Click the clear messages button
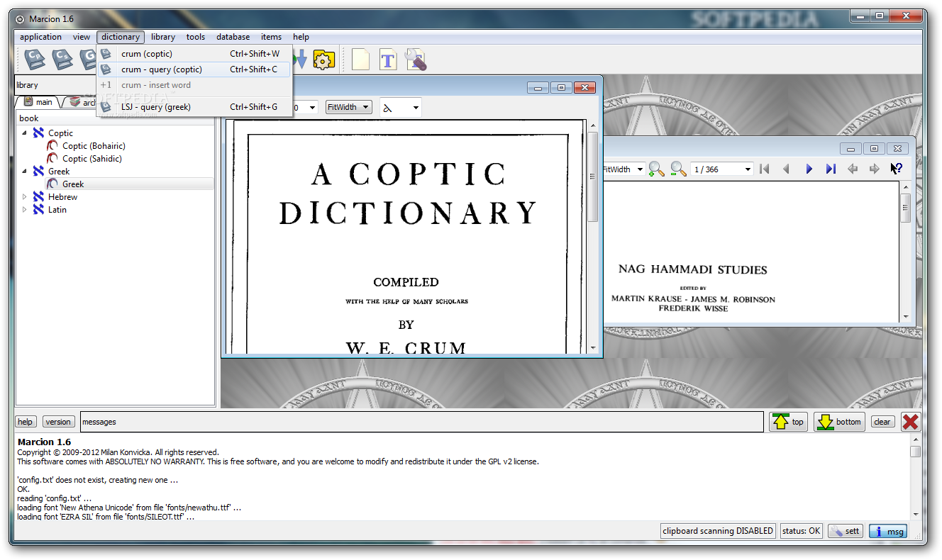This screenshot has height=560, width=942. point(882,422)
